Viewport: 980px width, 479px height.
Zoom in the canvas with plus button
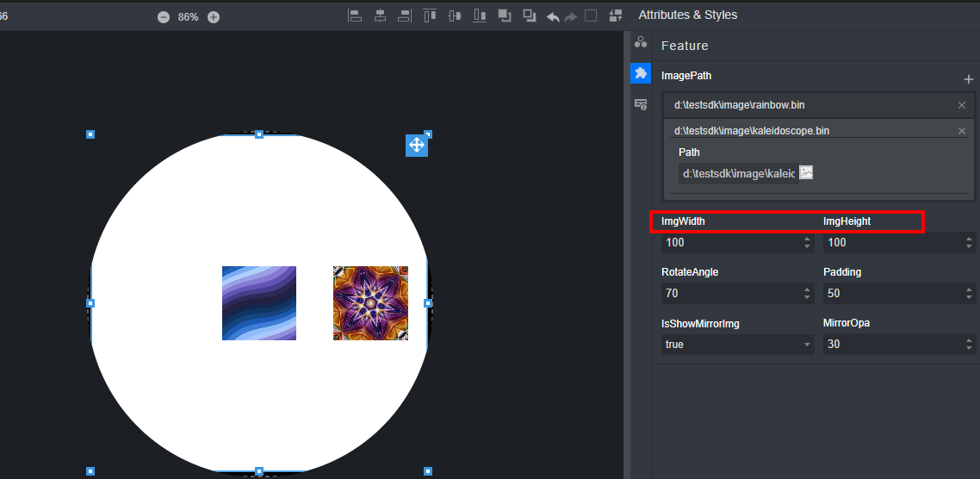click(214, 17)
